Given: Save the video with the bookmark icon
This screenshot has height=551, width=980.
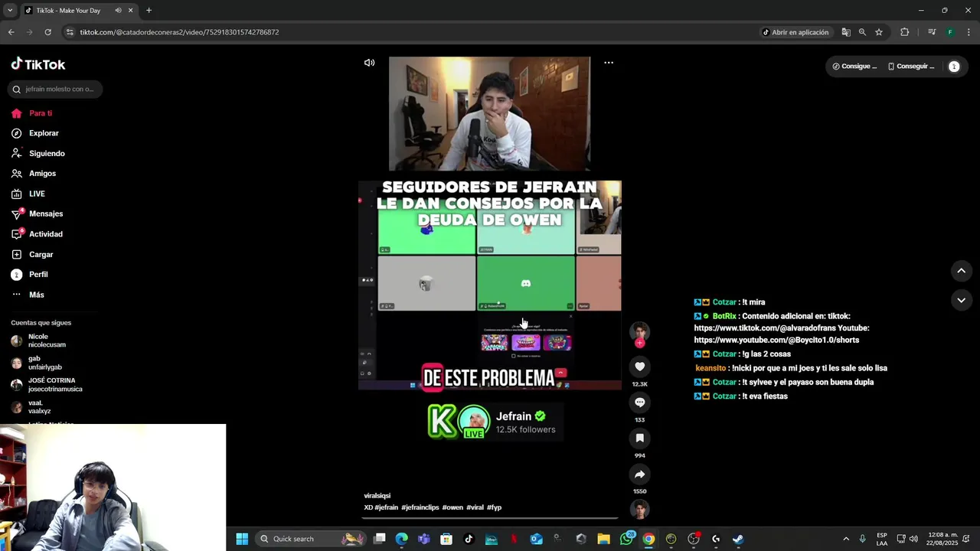Looking at the screenshot, I should [x=640, y=438].
